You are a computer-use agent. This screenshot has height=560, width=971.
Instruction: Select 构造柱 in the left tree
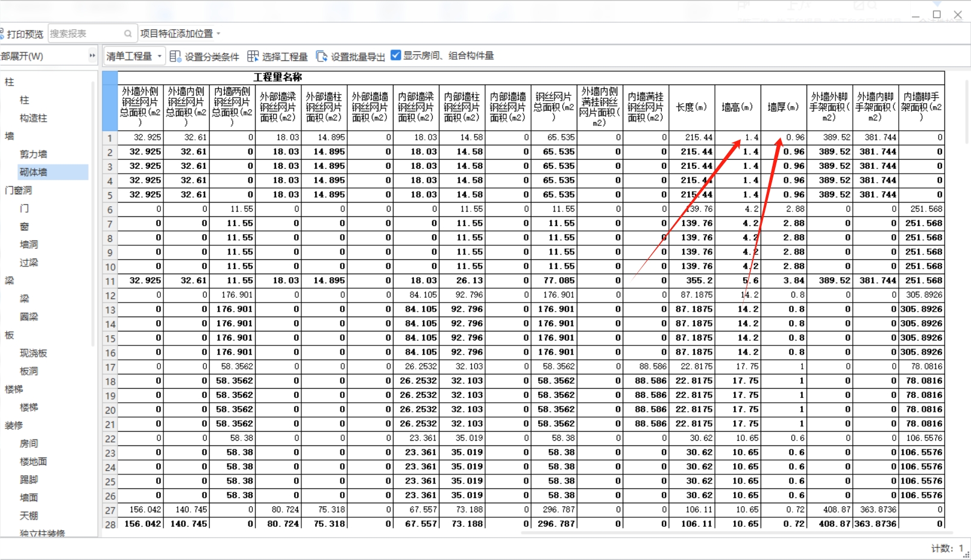pyautogui.click(x=33, y=118)
